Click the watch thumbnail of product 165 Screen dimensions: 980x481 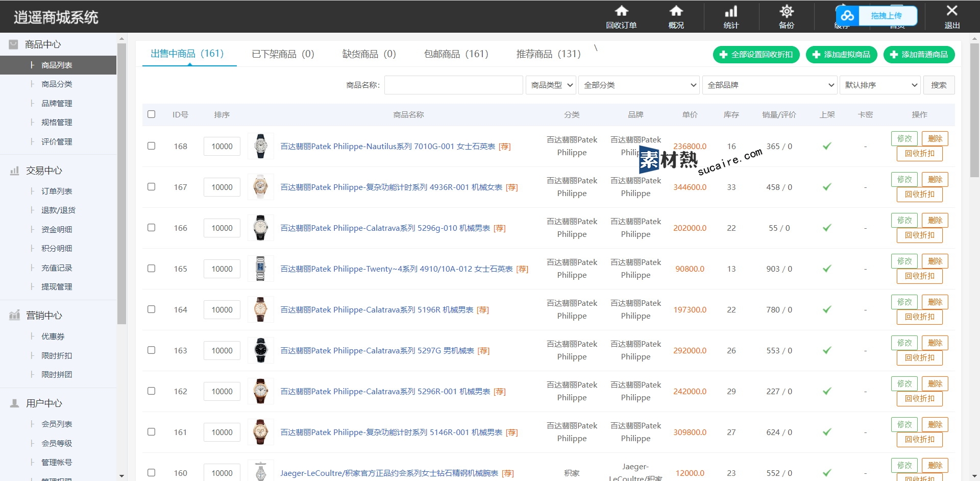[261, 269]
